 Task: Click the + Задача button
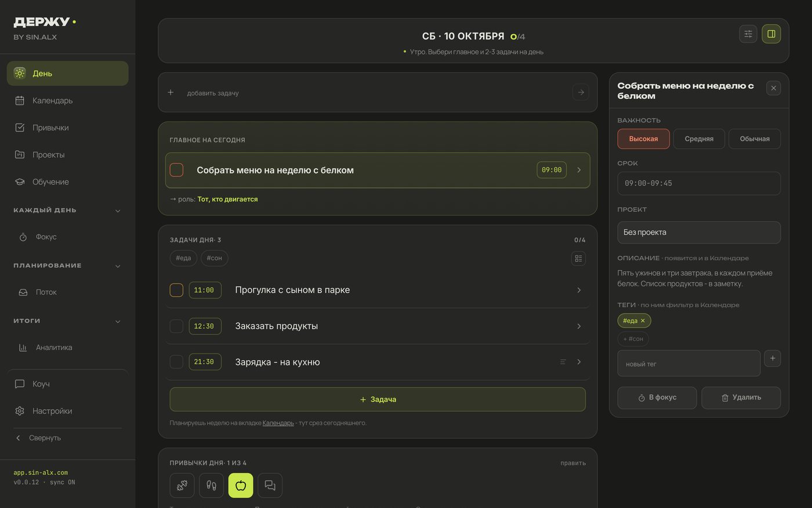[378, 399]
